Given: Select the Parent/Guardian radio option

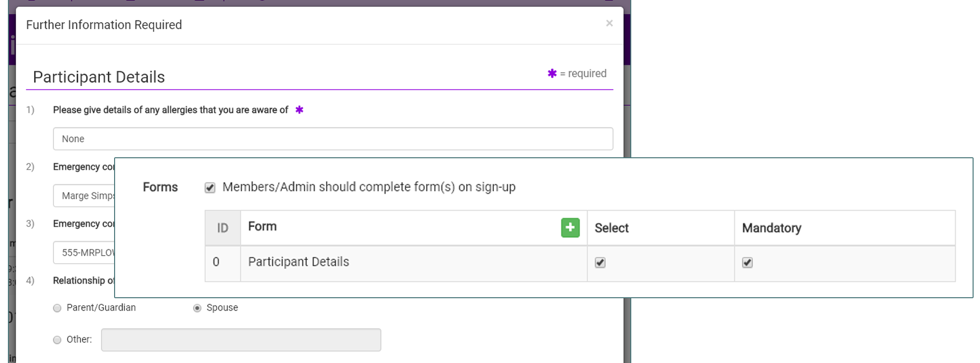Looking at the screenshot, I should (57, 308).
